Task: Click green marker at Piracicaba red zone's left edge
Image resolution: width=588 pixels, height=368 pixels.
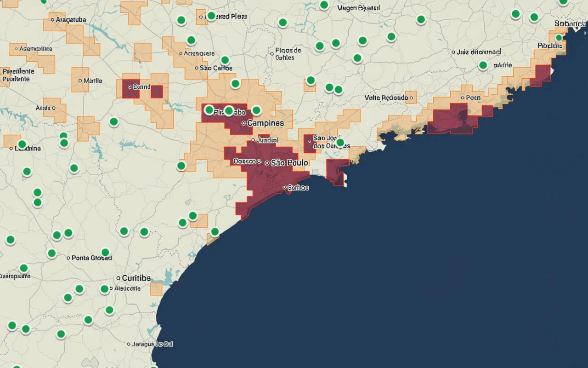Action: click(x=209, y=110)
